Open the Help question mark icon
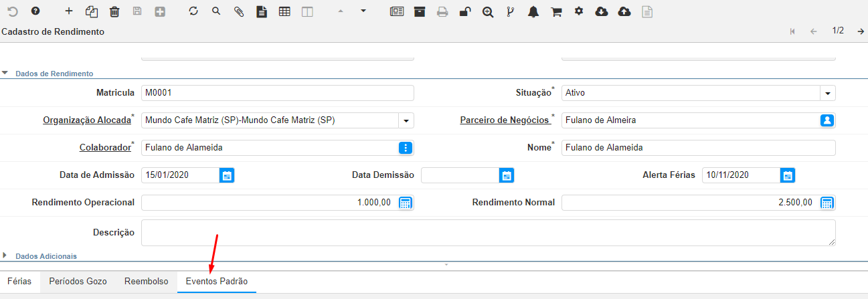This screenshot has width=868, height=299. click(x=35, y=11)
